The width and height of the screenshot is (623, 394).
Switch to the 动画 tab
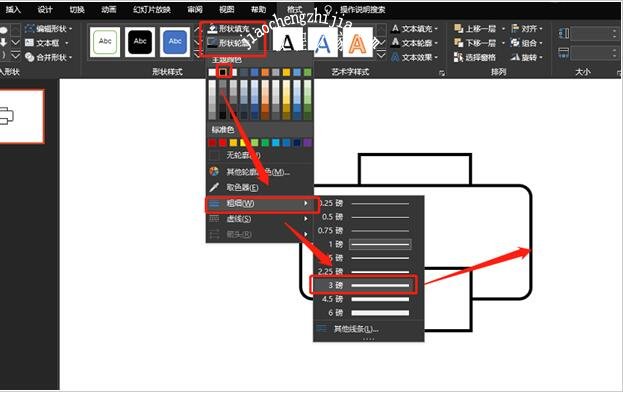point(108,10)
